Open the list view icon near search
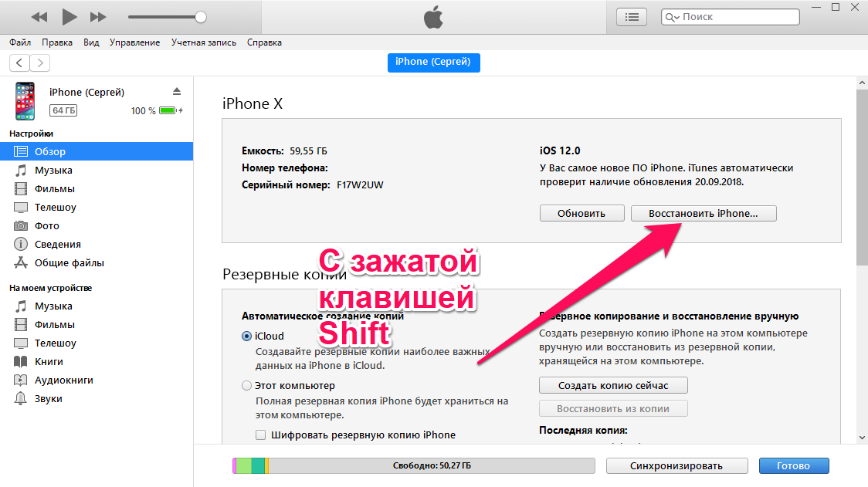868x487 pixels. point(632,17)
